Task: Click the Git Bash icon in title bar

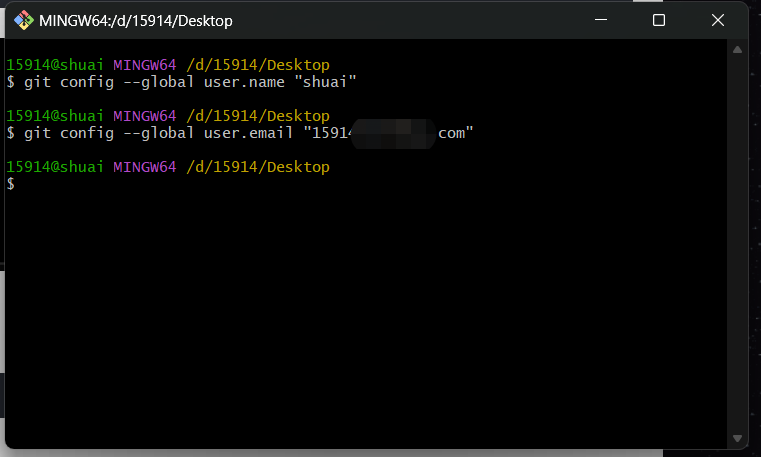Action: point(23,20)
